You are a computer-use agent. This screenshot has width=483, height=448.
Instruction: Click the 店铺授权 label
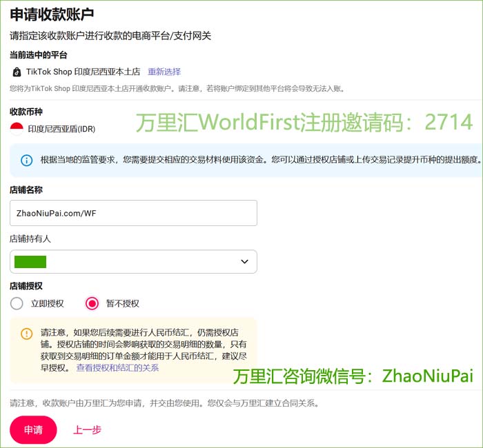[x=26, y=286]
